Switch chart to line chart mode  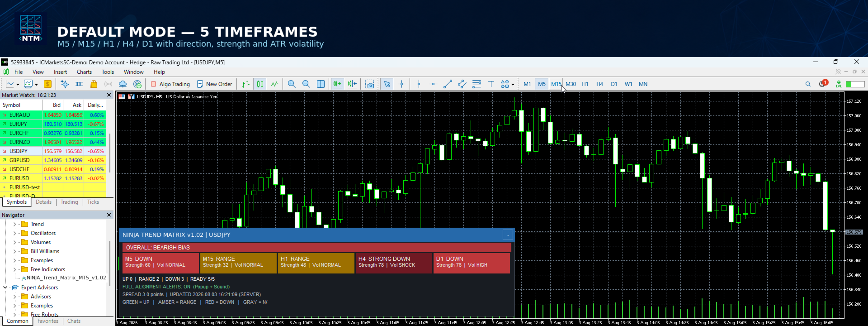point(274,84)
